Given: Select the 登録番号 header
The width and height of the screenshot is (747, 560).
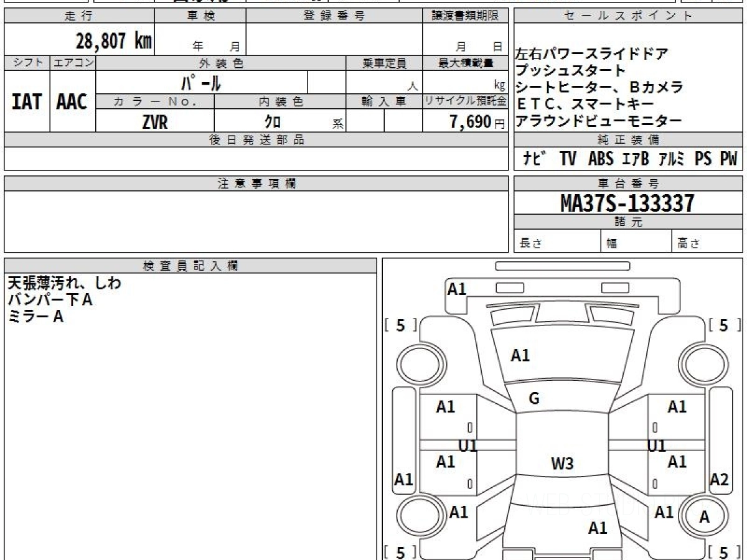Looking at the screenshot, I should (x=334, y=16).
